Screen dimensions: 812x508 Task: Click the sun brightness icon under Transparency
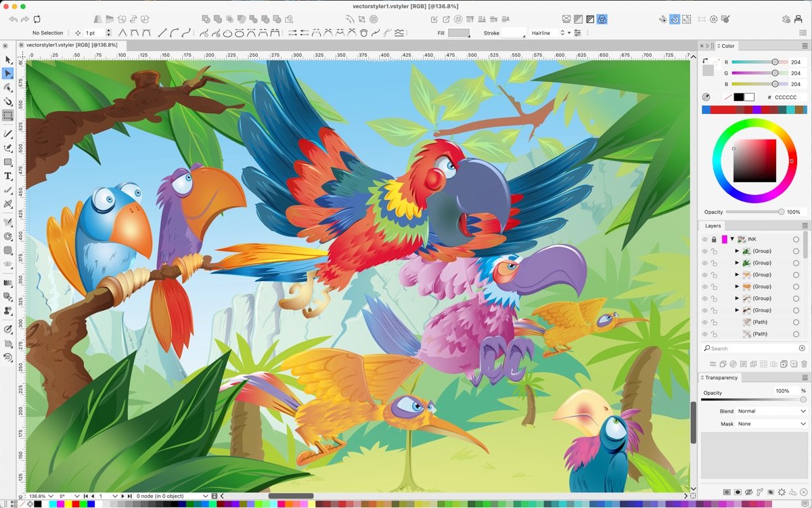(x=782, y=492)
